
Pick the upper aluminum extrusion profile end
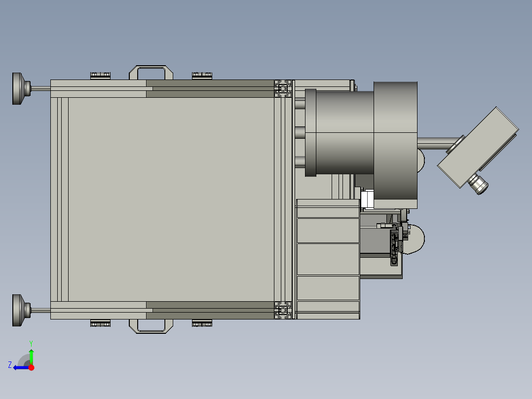coord(283,88)
